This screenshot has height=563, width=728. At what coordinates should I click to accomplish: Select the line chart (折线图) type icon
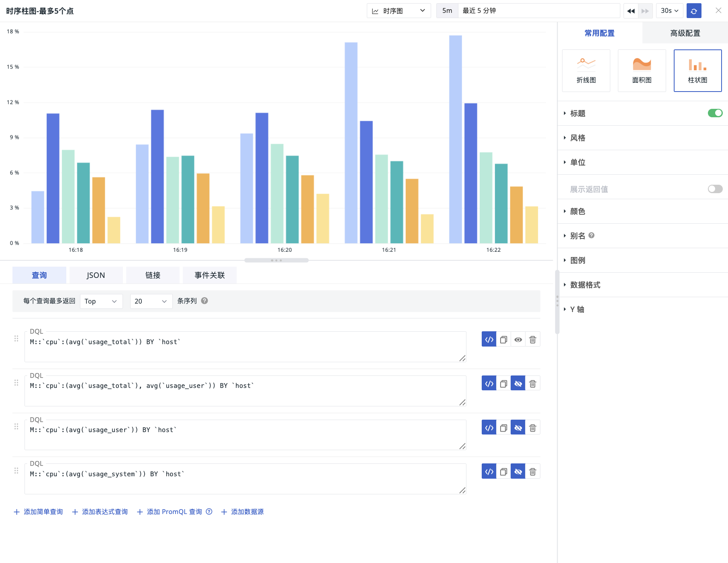[x=586, y=71]
